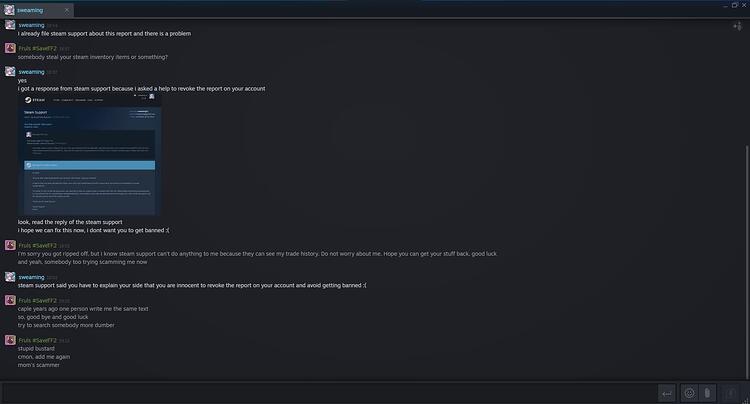Click the window resize grip corner
Screen dimensions: 750x404
click(x=746, y=400)
